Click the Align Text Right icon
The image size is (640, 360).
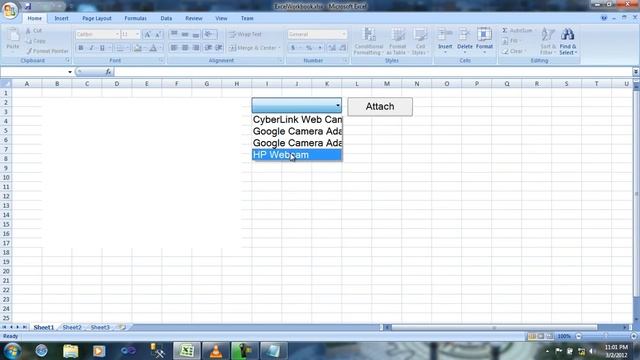point(196,48)
